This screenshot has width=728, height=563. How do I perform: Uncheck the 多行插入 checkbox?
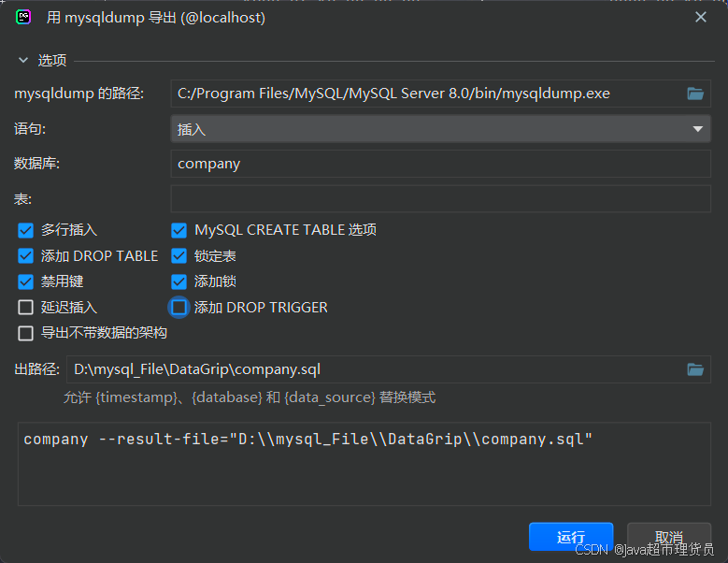[25, 230]
